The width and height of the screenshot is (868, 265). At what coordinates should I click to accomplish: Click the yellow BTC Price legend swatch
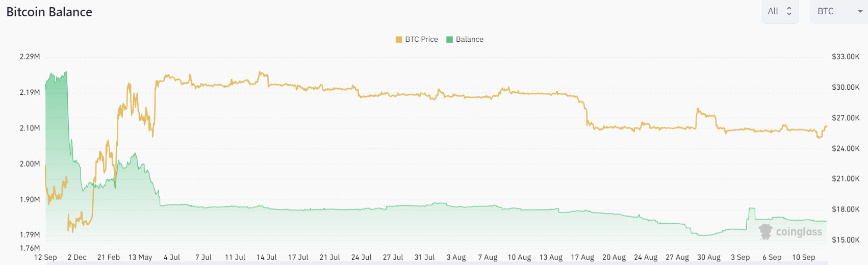click(399, 39)
